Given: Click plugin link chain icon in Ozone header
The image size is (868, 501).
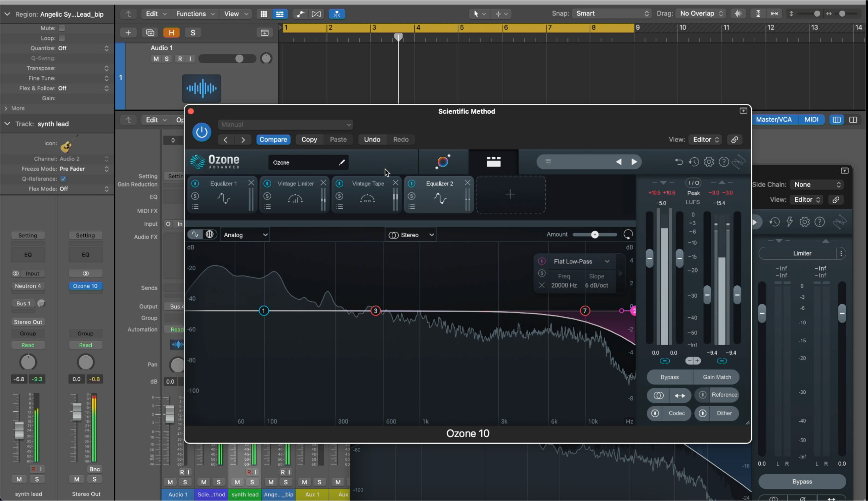Looking at the screenshot, I should tap(734, 139).
